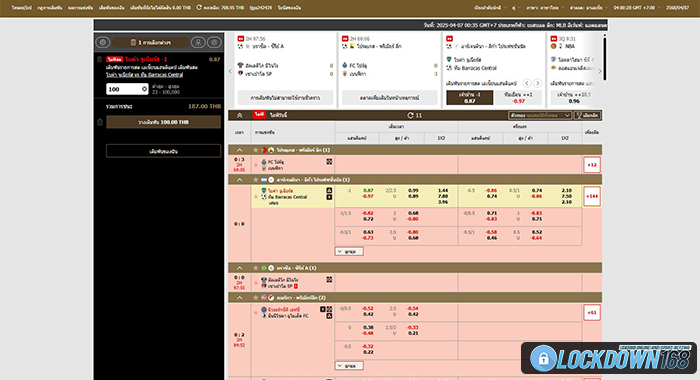Open the gear settings icon in bet slip header

(214, 42)
